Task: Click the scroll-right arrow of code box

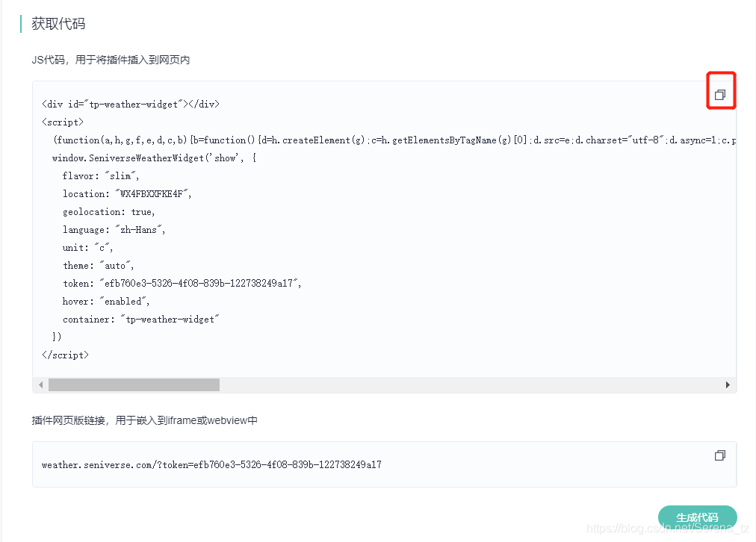Action: [x=728, y=385]
